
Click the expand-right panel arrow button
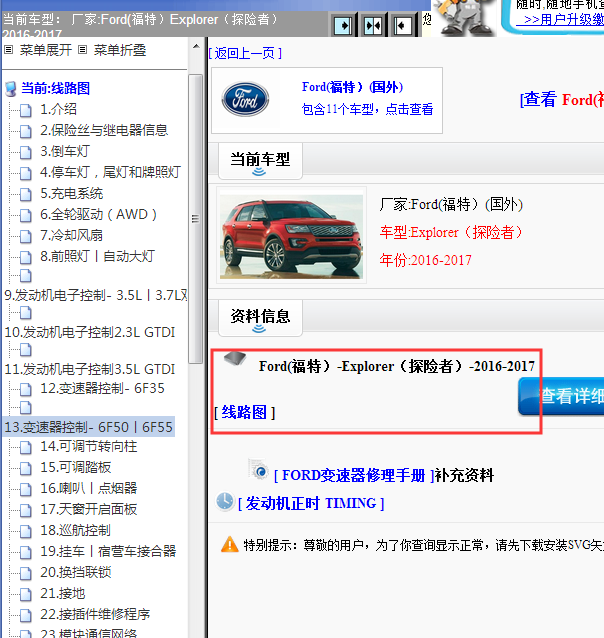tap(343, 26)
